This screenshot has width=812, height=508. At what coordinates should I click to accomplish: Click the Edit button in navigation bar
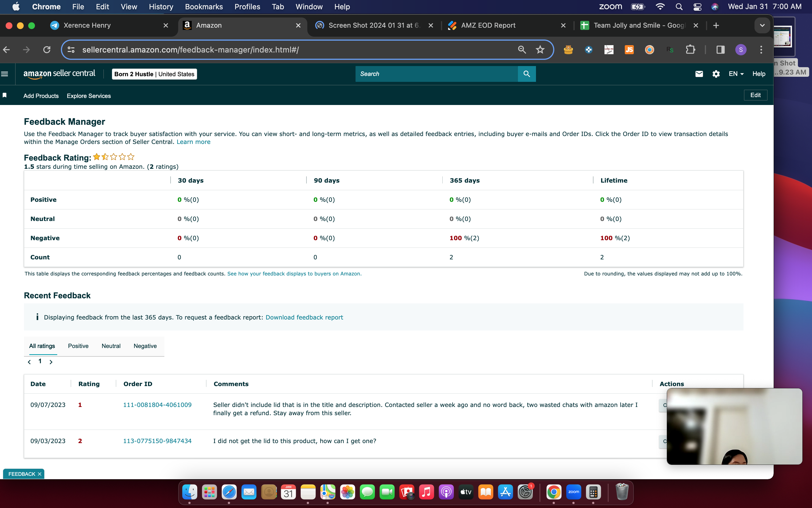coord(755,95)
